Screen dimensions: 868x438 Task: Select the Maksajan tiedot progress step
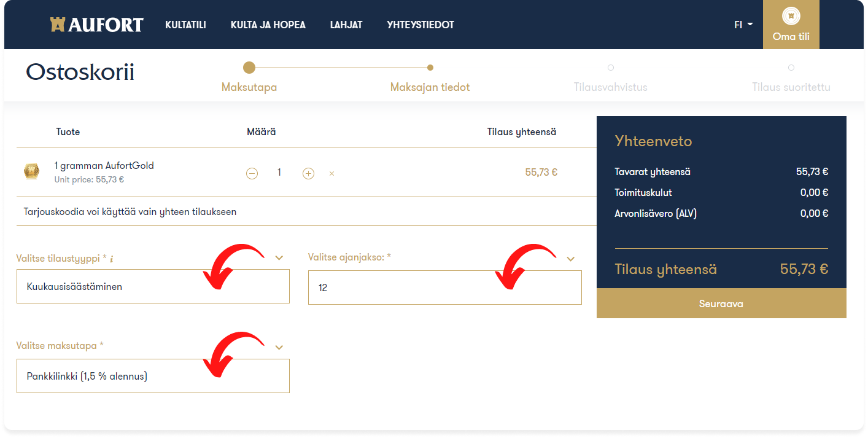point(430,68)
